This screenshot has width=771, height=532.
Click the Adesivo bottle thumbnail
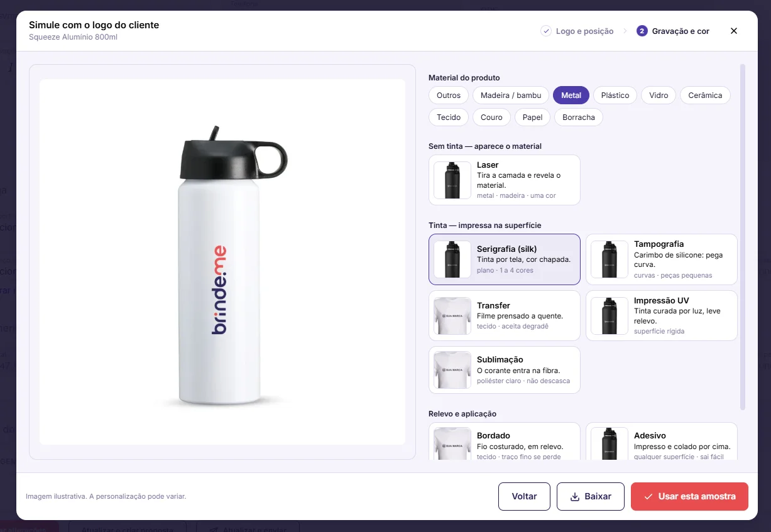[610, 444]
